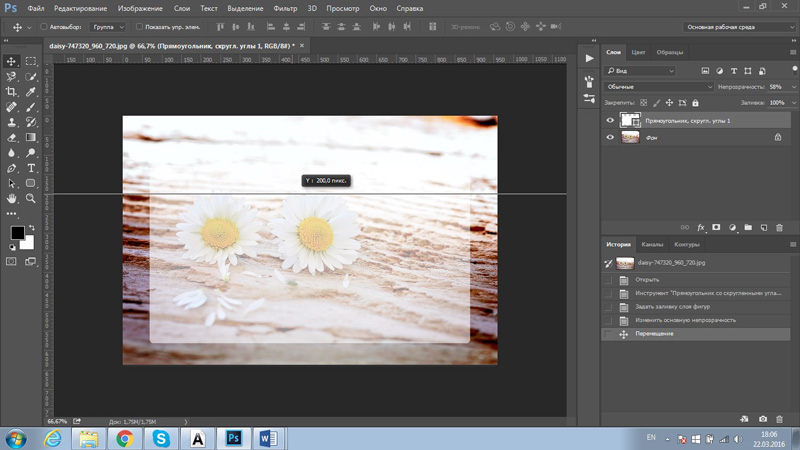Image resolution: width=800 pixels, height=450 pixels.
Task: Open the Основная рабочая среда workspace dropdown
Action: (740, 27)
